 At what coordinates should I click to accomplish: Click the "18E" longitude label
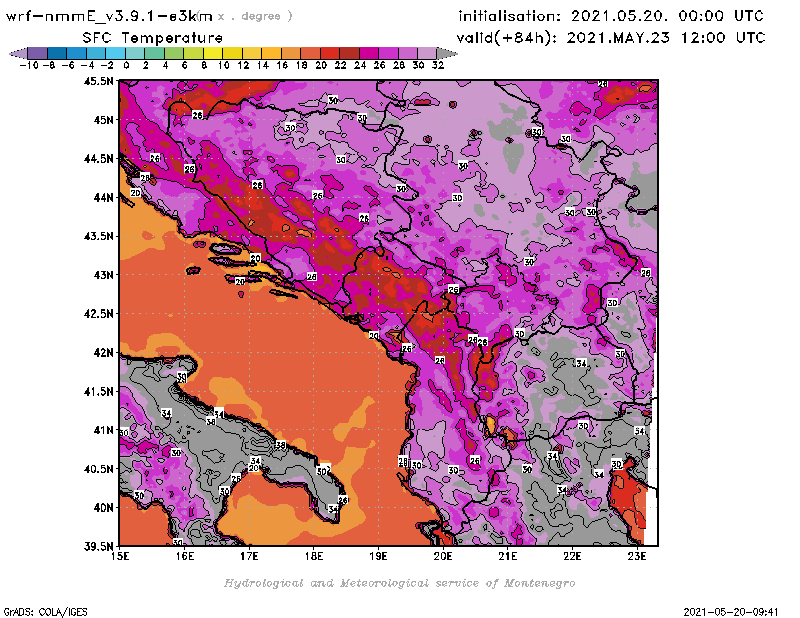pos(314,556)
